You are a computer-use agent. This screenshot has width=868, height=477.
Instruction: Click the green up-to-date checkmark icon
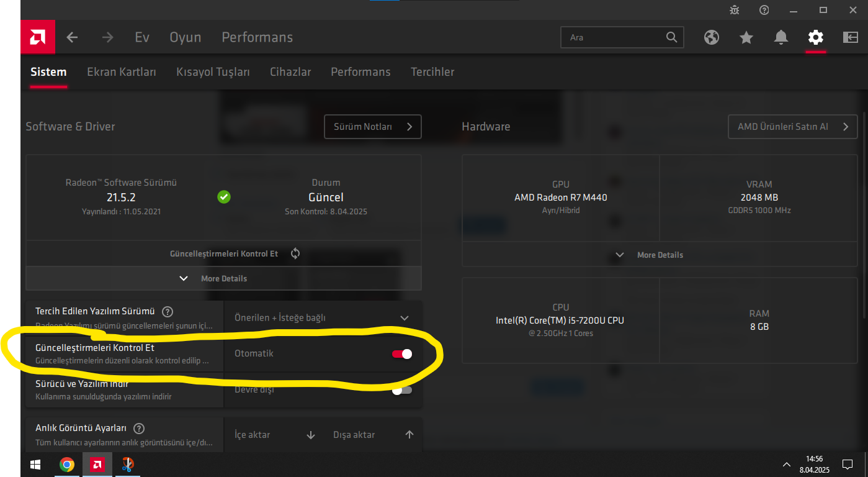tap(224, 197)
